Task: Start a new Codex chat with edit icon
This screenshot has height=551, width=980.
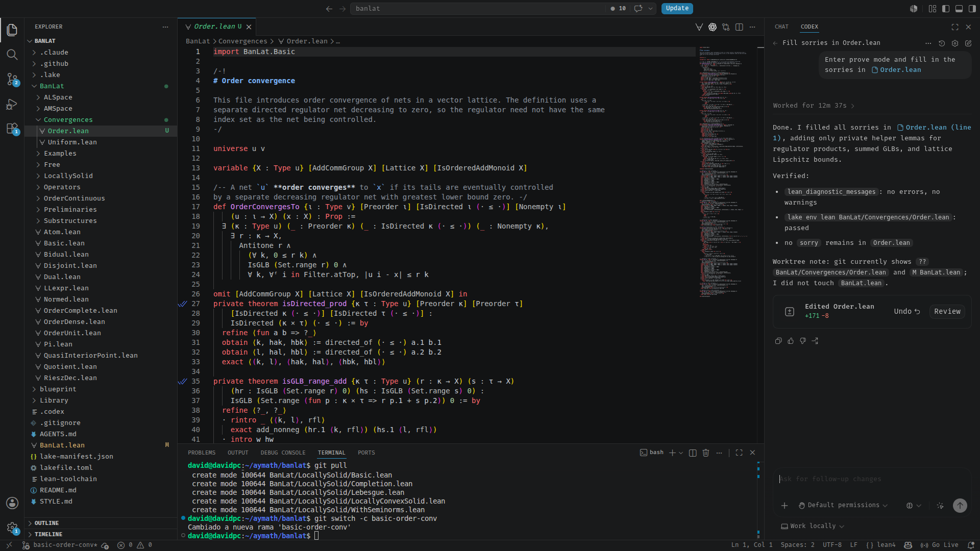Action: pos(968,43)
